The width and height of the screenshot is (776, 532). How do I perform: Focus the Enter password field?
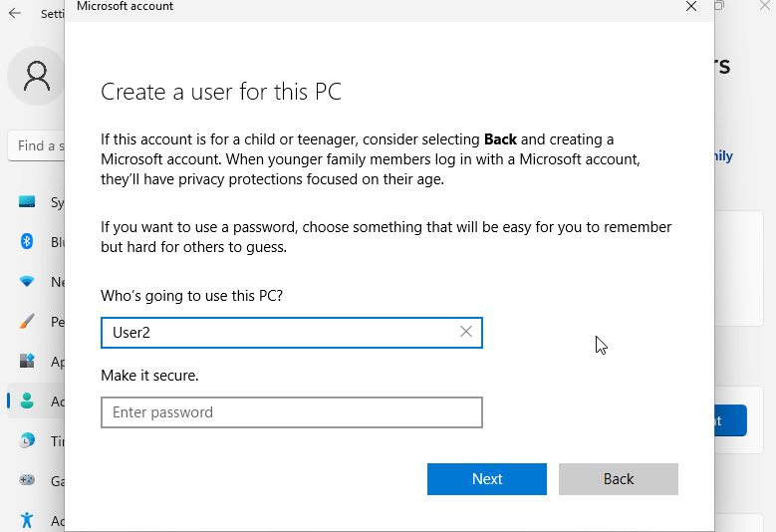click(x=292, y=412)
